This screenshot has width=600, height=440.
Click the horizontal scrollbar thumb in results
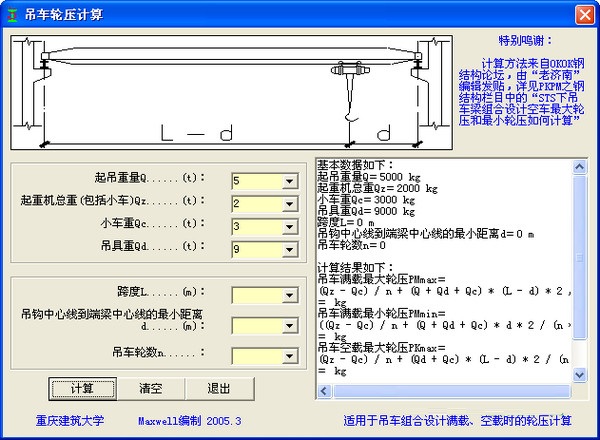coord(452,391)
